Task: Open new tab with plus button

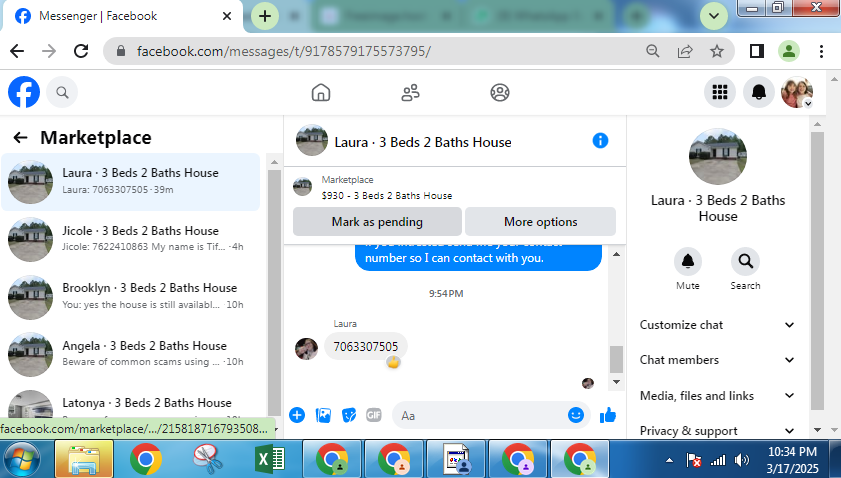Action: coord(264,16)
